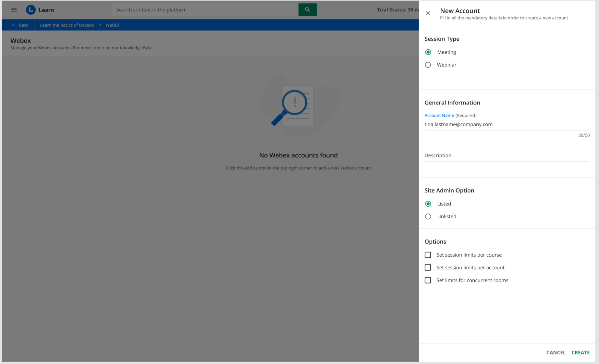Enable Set session limits per course
The image size is (599, 364).
click(428, 255)
